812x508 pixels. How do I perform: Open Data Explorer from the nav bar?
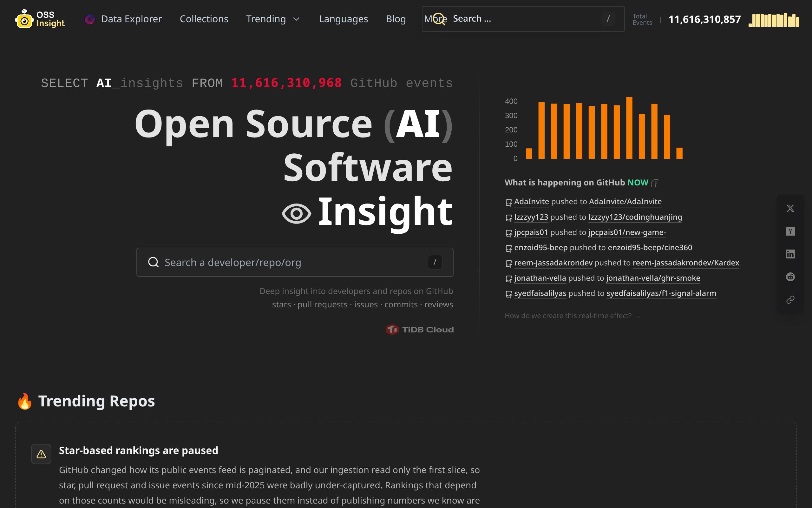[x=123, y=19]
